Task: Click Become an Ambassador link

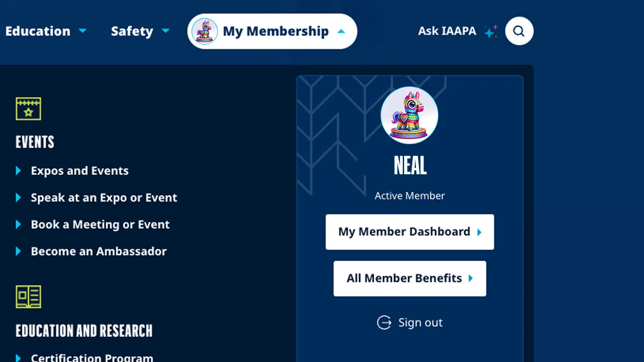Action: click(99, 251)
